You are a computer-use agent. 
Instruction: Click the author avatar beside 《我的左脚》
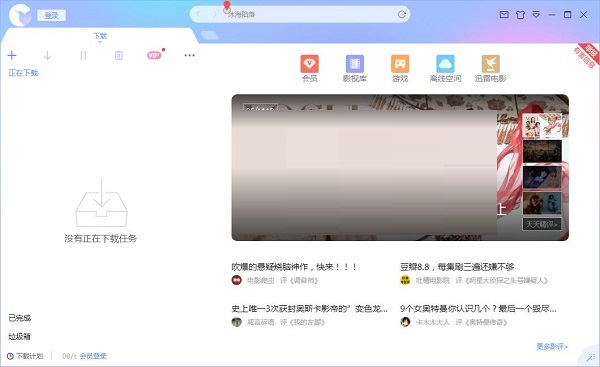tap(236, 322)
